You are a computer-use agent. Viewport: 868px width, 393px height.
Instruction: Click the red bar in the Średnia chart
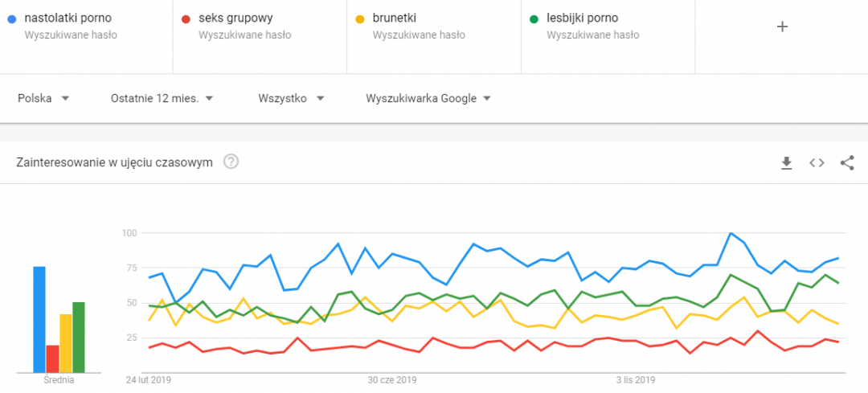tap(52, 358)
